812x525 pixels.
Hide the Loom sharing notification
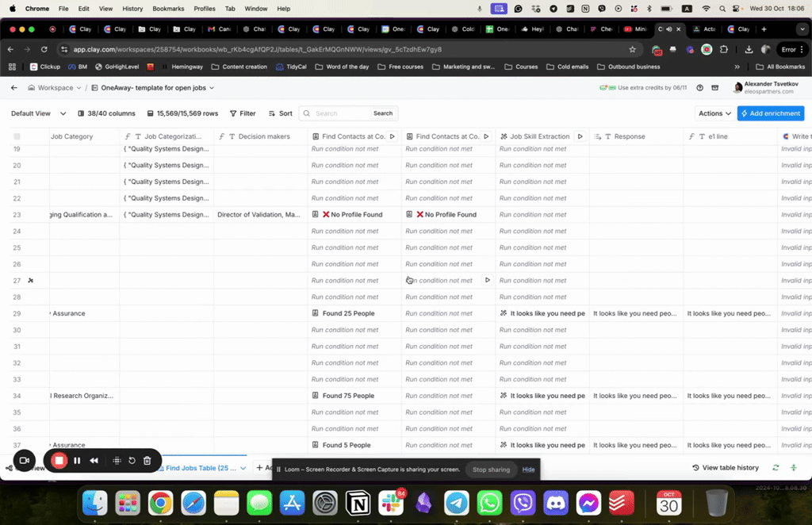click(x=528, y=469)
